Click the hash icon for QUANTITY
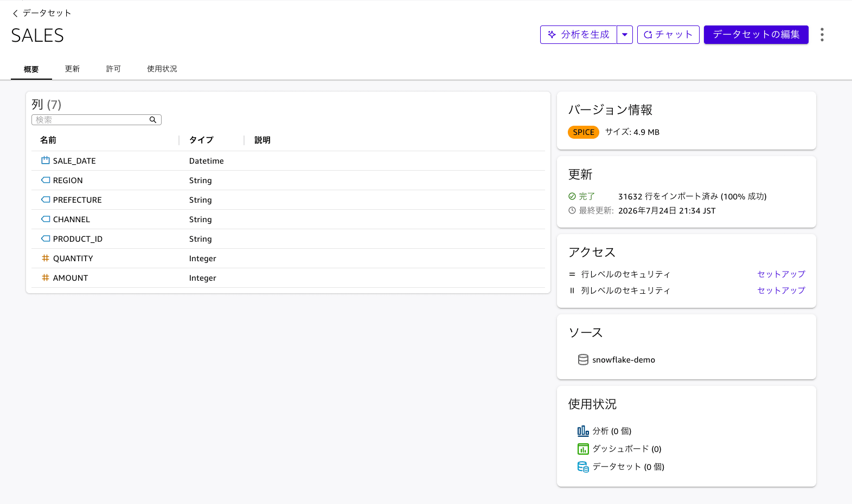Viewport: 852px width, 504px height. pos(46,258)
